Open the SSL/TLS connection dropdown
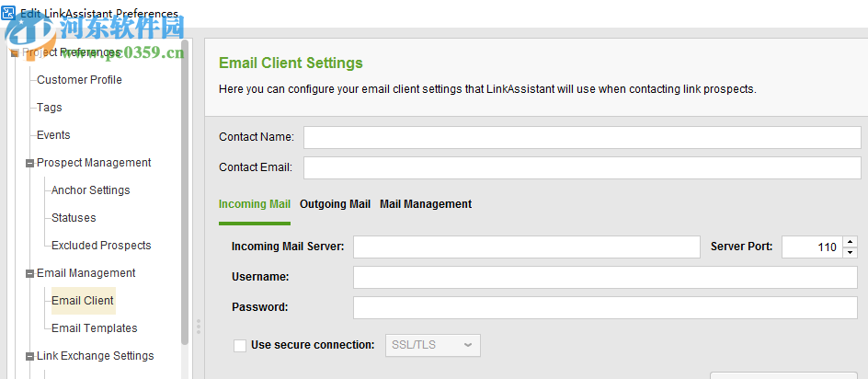This screenshot has height=379, width=868. tap(433, 345)
